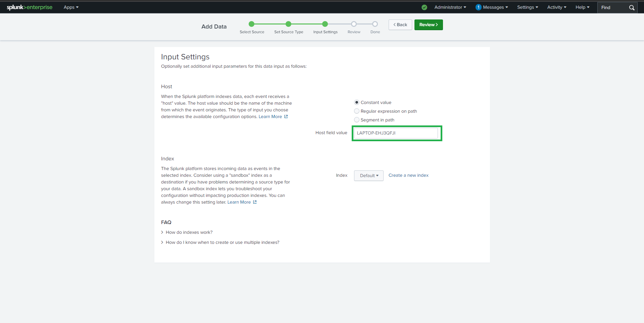Expand the 'How do indexes work?' FAQ
The width and height of the screenshot is (644, 323).
[x=189, y=232]
